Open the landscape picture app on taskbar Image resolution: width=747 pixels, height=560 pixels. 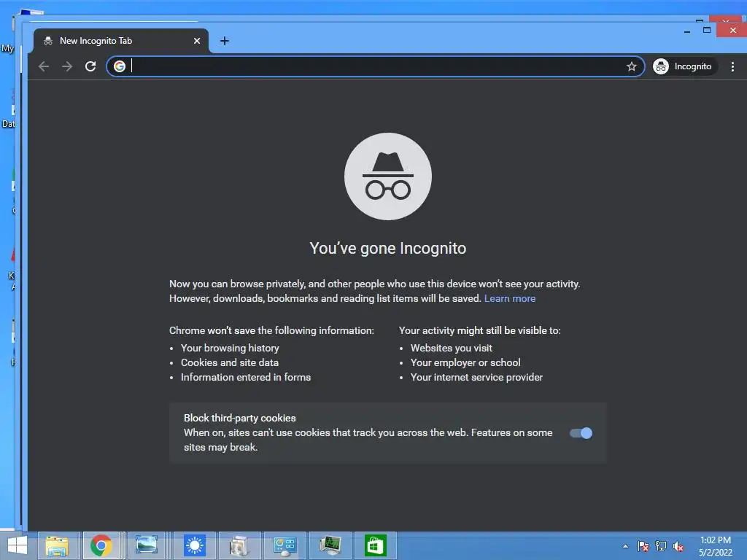(146, 545)
